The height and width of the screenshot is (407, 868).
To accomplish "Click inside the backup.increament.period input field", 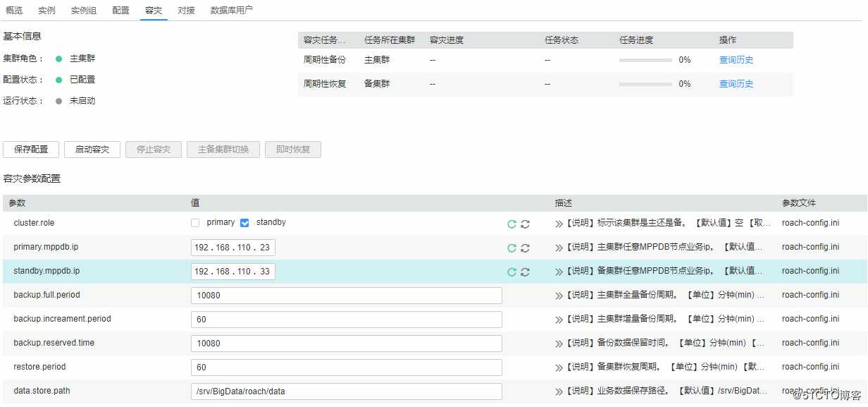I will pyautogui.click(x=345, y=319).
